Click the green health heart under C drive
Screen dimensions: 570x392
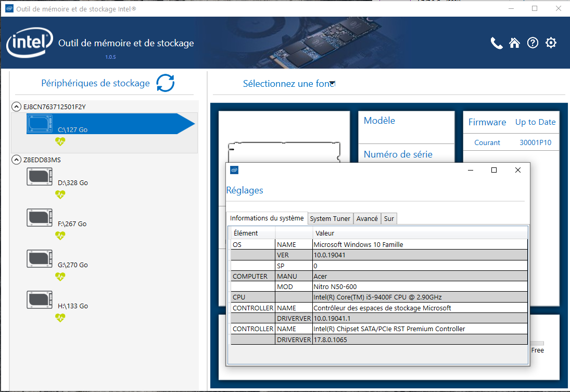[60, 141]
